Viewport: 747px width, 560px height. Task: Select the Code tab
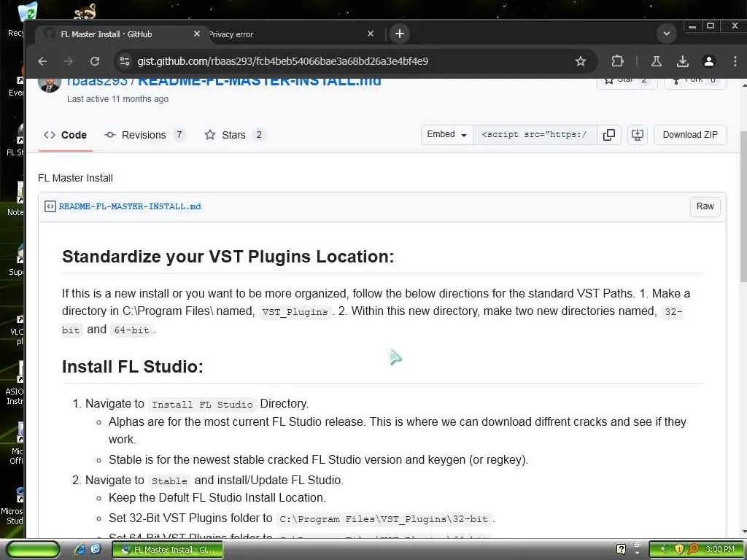[x=65, y=135]
